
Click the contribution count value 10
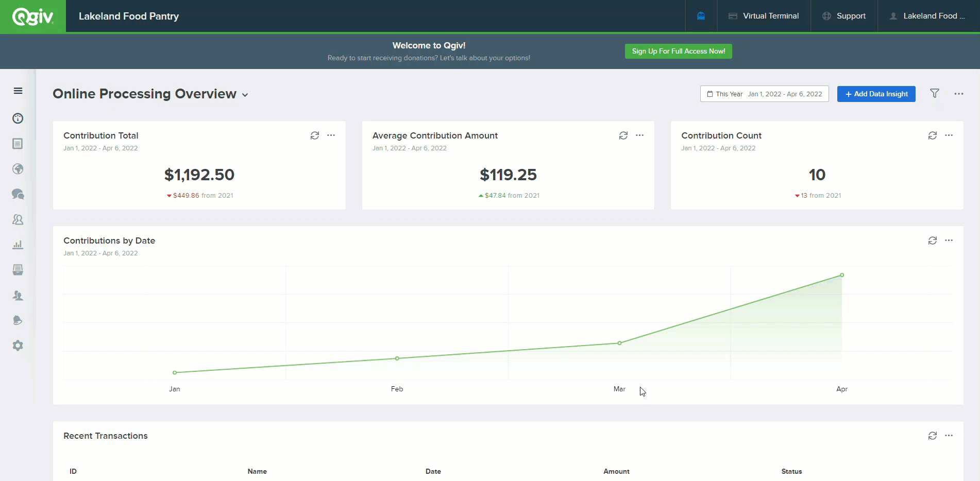(x=817, y=175)
